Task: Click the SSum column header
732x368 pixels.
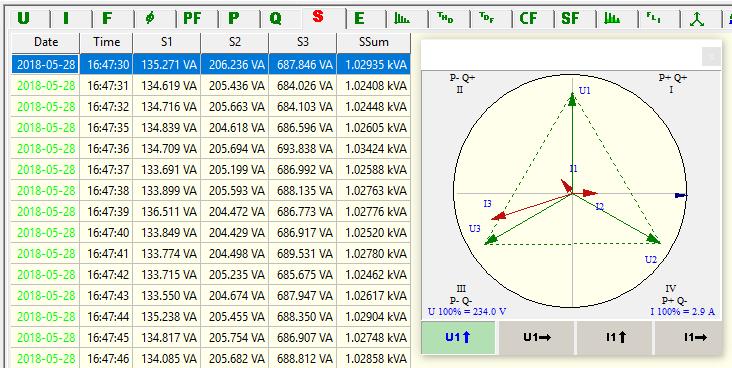Action: [x=373, y=42]
